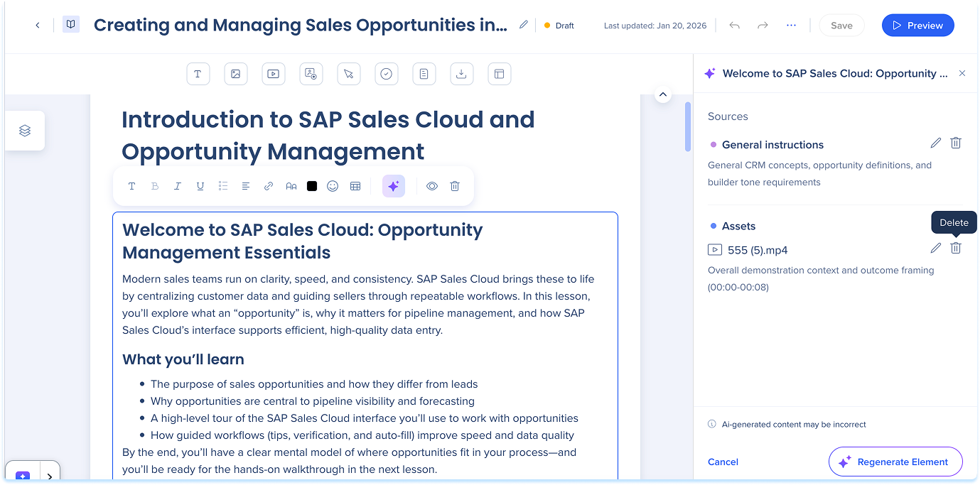Open the emoji picker in the formatting toolbar
The image size is (980, 485).
333,186
